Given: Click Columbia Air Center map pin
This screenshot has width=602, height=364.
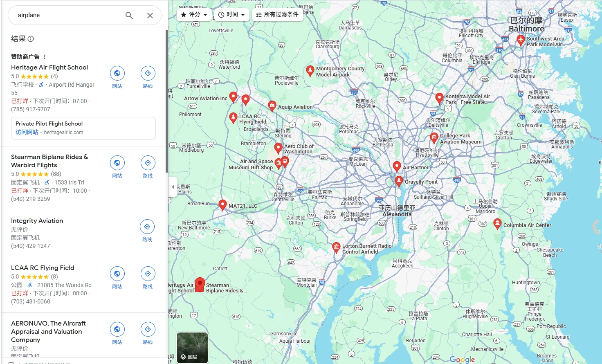Looking at the screenshot, I should click(x=497, y=224).
